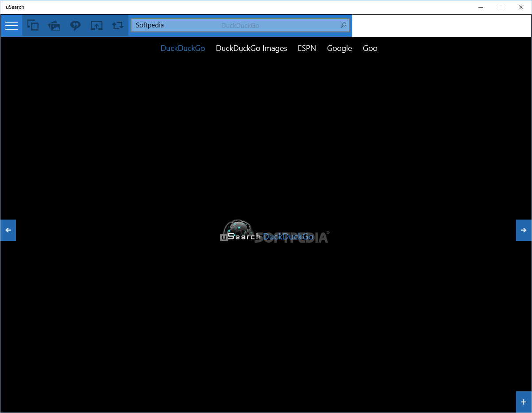The height and width of the screenshot is (413, 532).
Task: Maximize the uSearch window
Action: [x=501, y=7]
